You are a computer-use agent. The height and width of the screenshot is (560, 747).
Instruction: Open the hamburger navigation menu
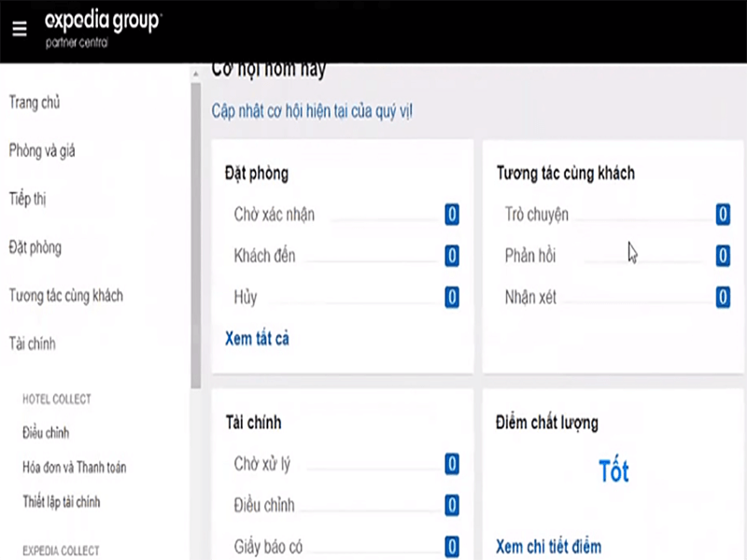coord(19,28)
